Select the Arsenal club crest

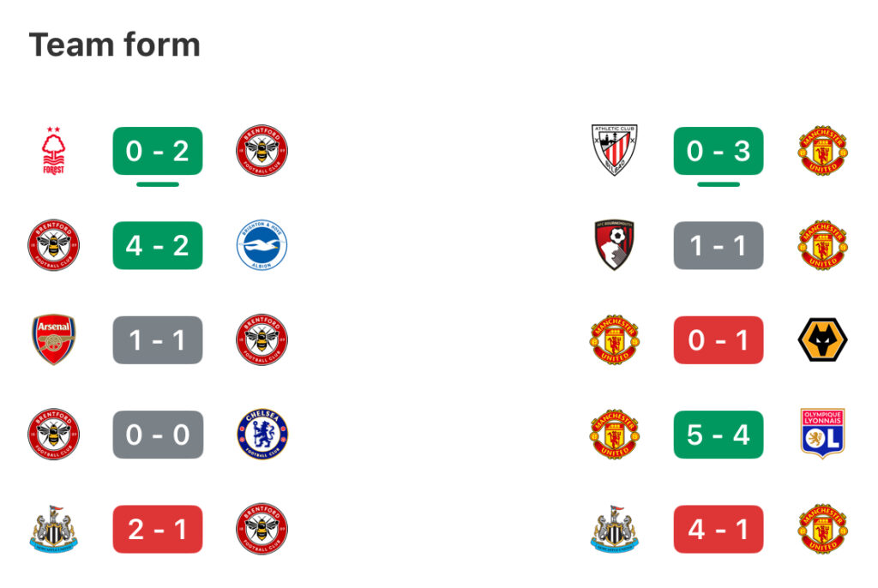[54, 339]
